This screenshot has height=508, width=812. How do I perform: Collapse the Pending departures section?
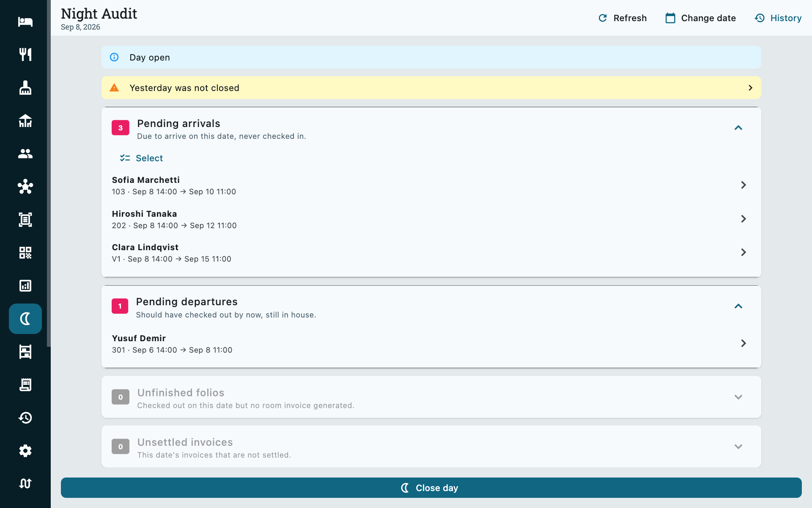[738, 306]
